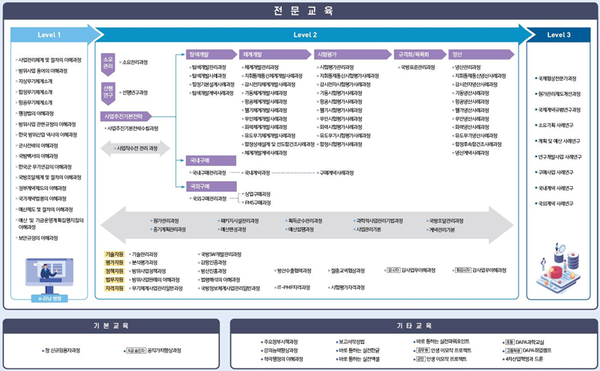600x371 pixels.
Task: Click 국내계약과정 course text
Action: point(257,173)
